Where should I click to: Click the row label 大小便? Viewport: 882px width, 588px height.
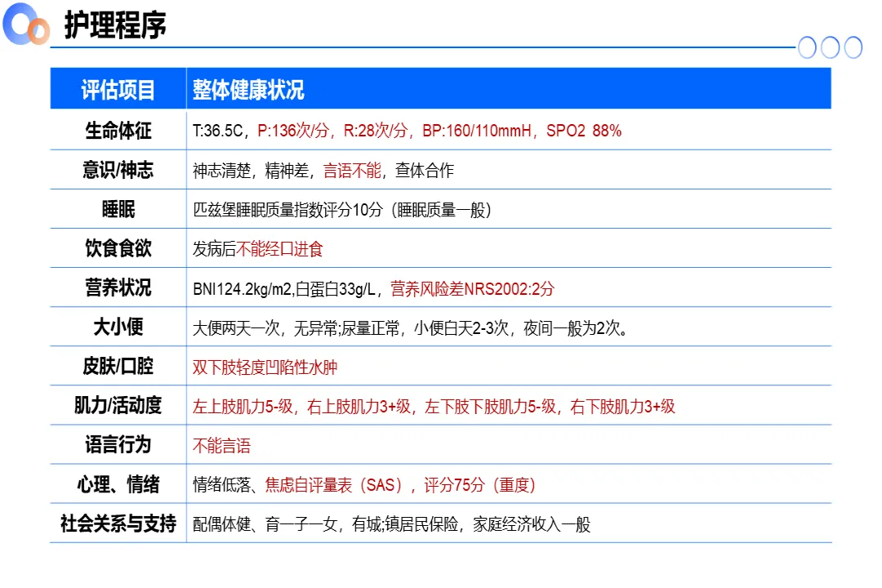click(x=118, y=327)
